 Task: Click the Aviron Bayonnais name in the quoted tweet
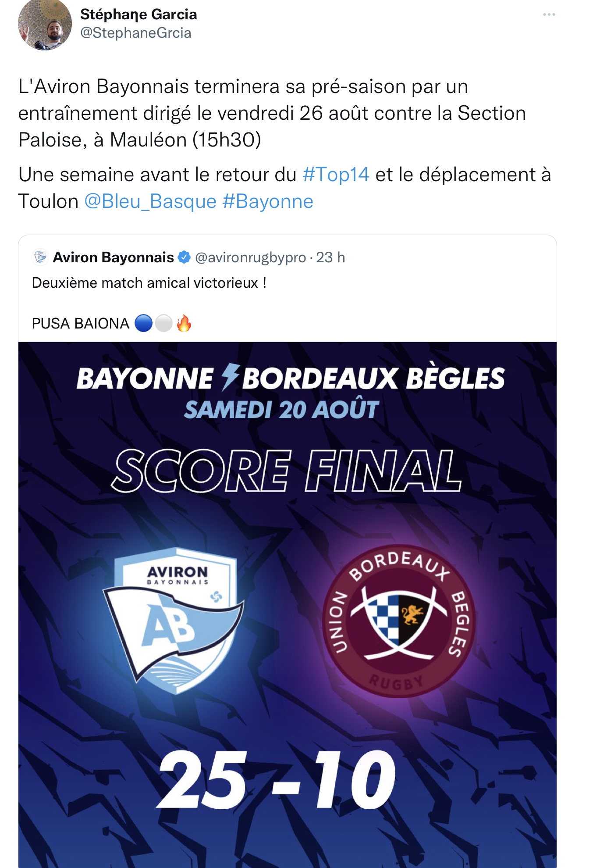tap(114, 257)
